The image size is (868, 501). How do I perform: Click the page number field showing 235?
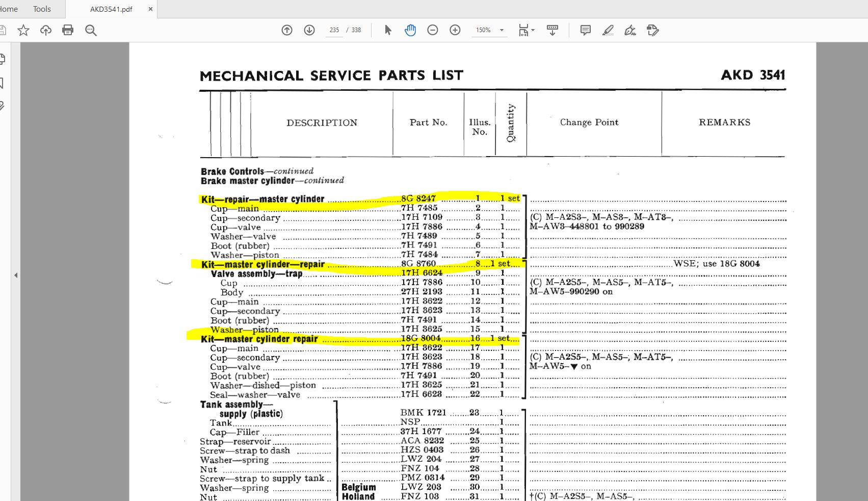pos(334,30)
